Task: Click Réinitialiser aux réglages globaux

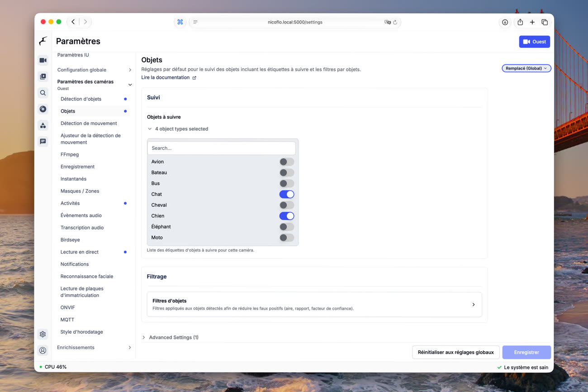Action: [456, 352]
